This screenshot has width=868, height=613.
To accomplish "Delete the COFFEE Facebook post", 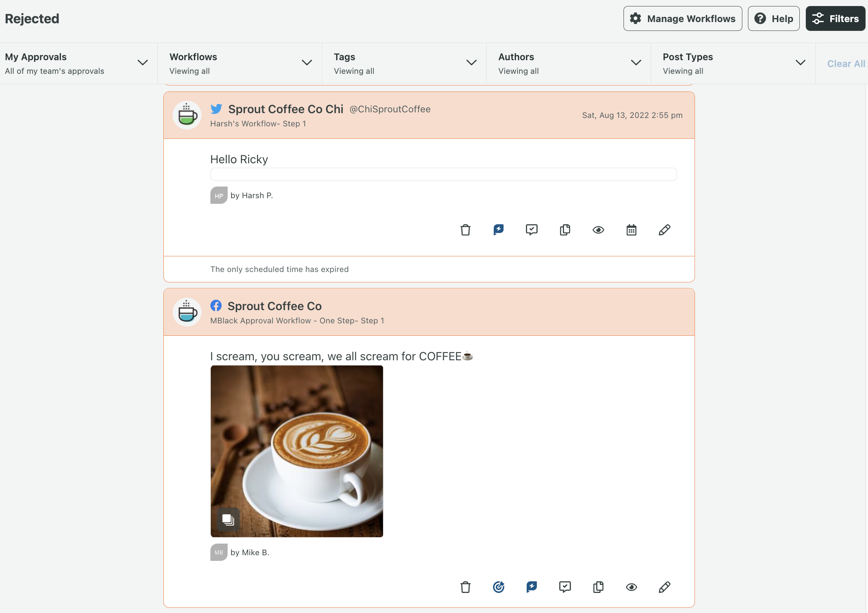I will [x=465, y=587].
